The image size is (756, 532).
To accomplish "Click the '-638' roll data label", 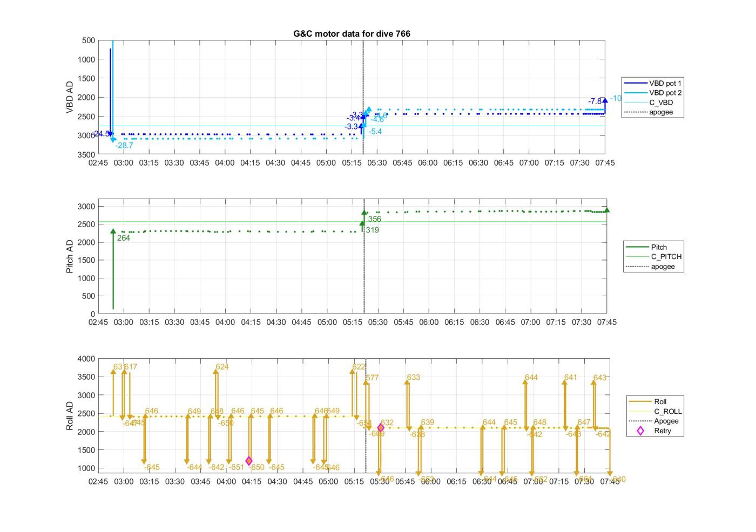I will (x=417, y=434).
